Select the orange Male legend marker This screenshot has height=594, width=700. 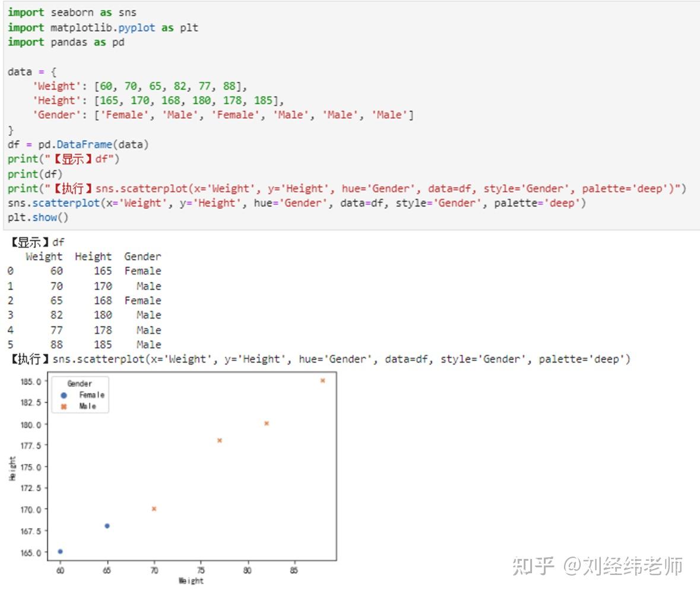click(65, 406)
